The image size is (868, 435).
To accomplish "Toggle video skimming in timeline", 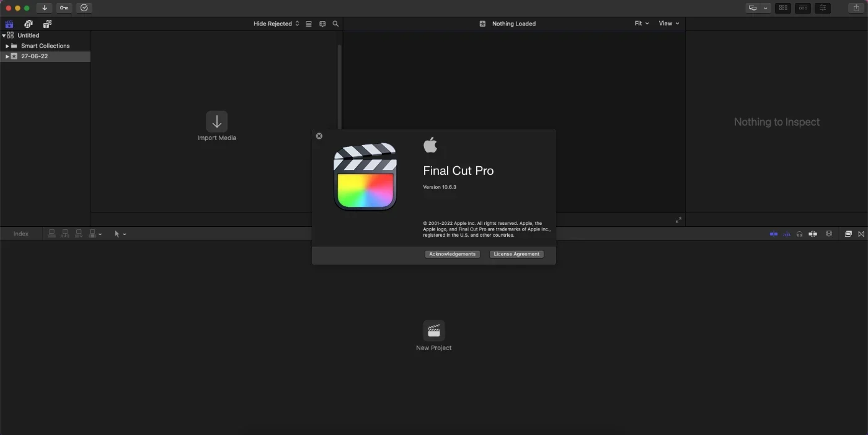I will click(x=774, y=234).
